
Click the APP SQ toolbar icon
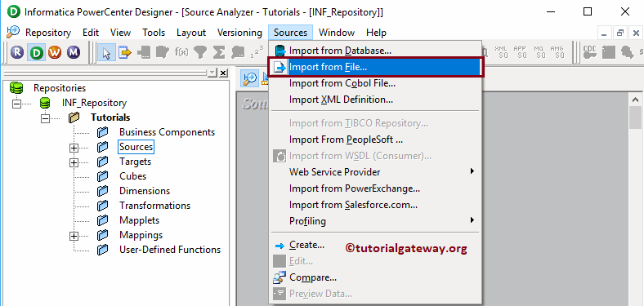(520, 52)
